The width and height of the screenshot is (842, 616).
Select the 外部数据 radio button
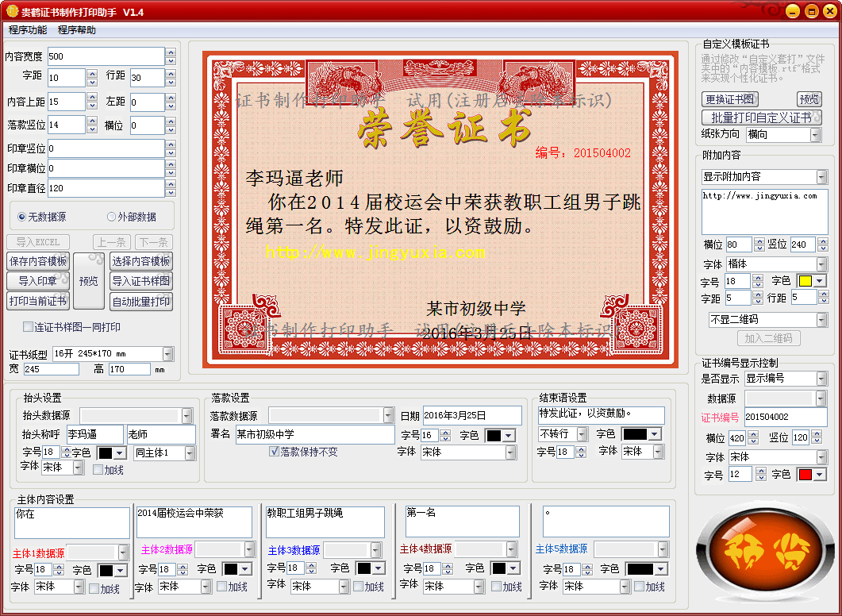pyautogui.click(x=112, y=217)
